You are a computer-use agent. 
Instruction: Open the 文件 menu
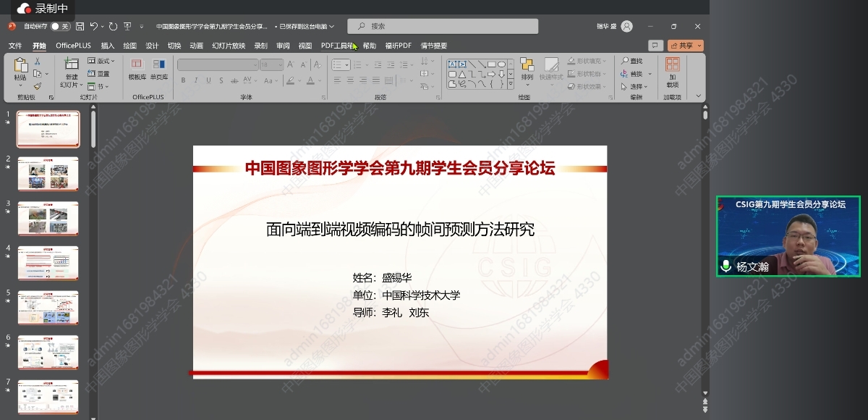(15, 46)
